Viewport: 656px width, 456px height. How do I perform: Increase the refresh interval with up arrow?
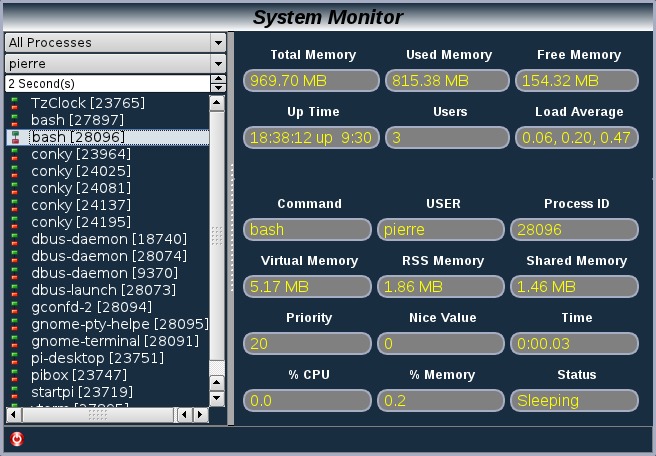tap(219, 79)
